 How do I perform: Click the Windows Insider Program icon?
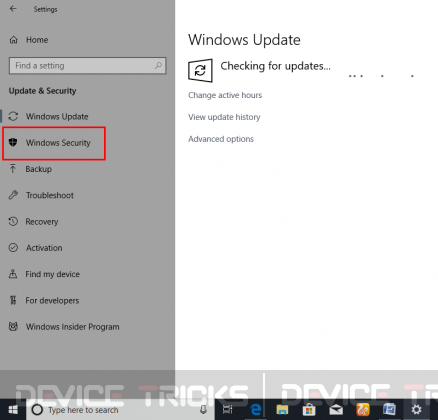tap(13, 327)
